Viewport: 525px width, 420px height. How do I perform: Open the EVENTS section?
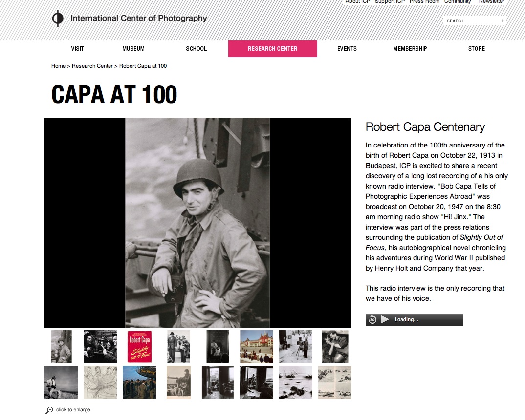347,48
